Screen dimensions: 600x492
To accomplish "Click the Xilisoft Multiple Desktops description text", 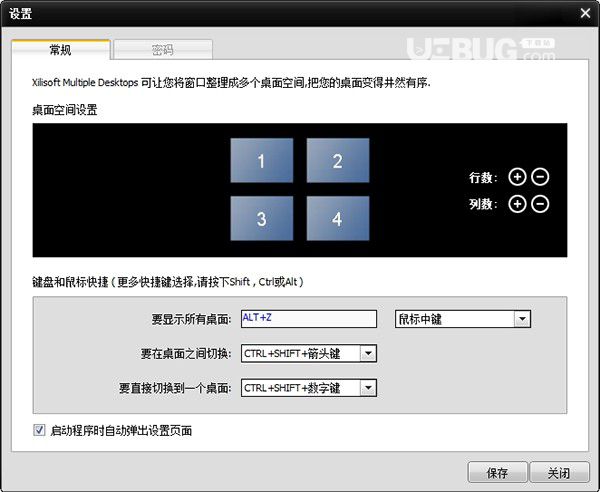I will pyautogui.click(x=231, y=83).
